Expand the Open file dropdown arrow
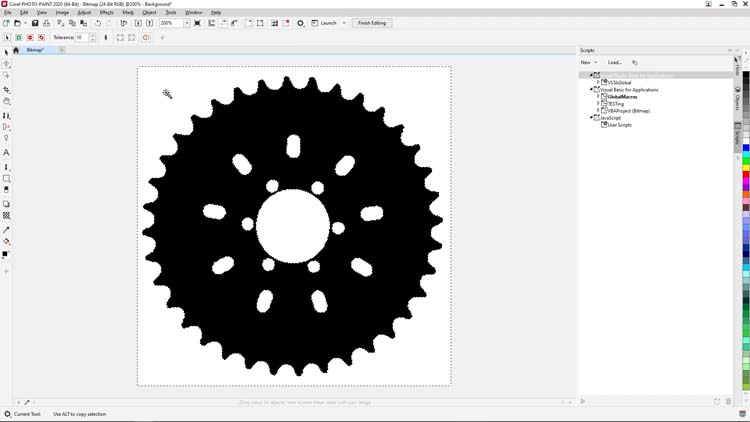Image resolution: width=750 pixels, height=422 pixels. 25,23
